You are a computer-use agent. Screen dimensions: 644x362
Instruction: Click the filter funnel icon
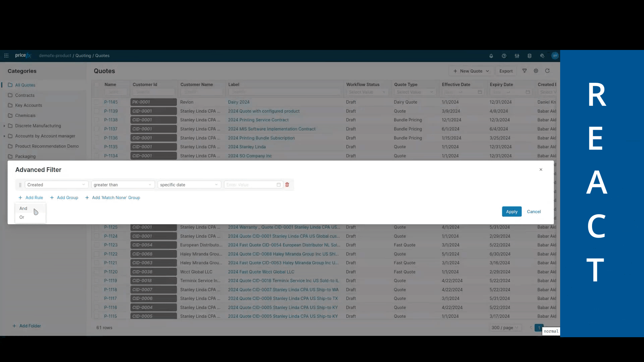[x=525, y=71]
